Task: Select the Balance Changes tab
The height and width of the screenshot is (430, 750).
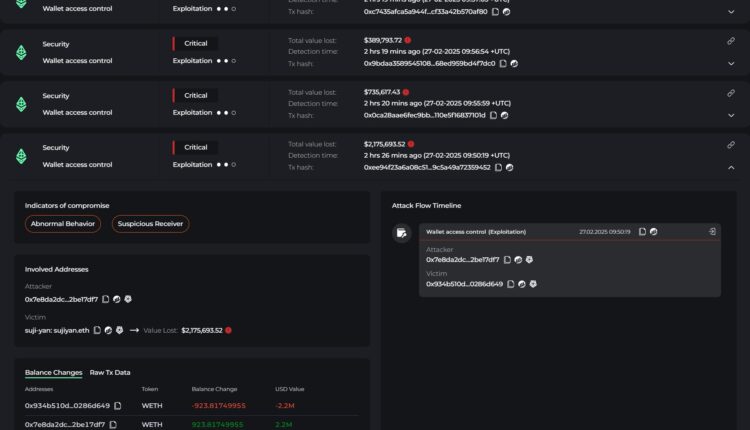Action: [x=53, y=372]
